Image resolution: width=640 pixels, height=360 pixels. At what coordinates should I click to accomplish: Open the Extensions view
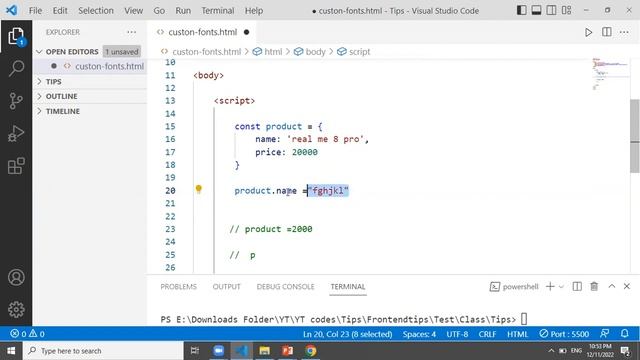click(x=16, y=166)
